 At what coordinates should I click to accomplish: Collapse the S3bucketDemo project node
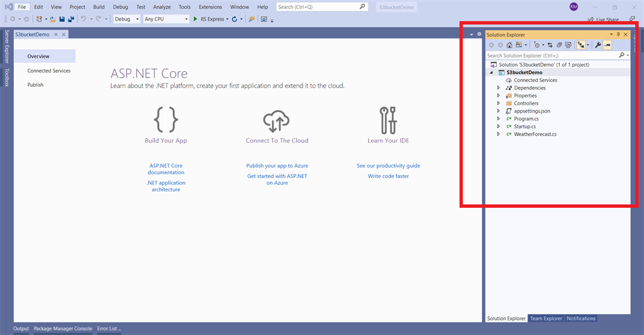pos(491,72)
